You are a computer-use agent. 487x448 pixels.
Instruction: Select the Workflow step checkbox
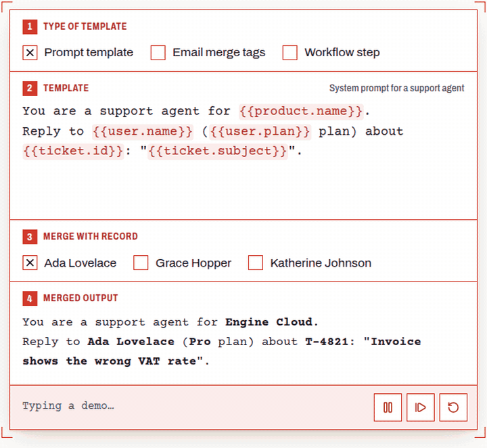(289, 53)
